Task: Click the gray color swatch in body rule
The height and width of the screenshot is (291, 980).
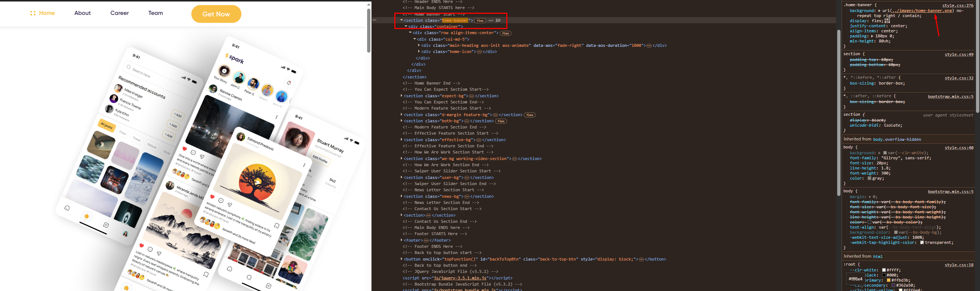Action: click(x=869, y=178)
